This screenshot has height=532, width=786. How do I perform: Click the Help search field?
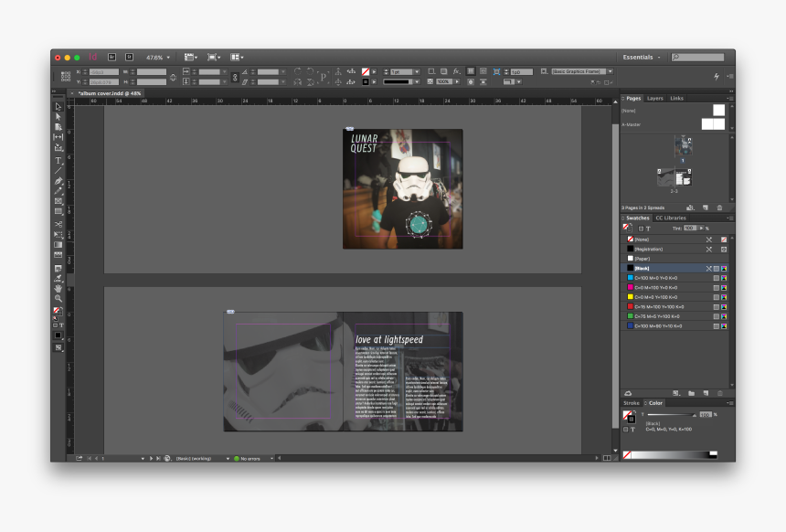[697, 58]
